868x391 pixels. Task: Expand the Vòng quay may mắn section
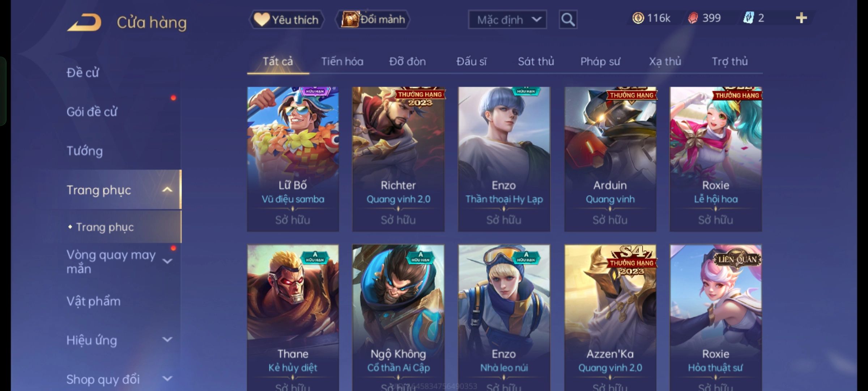167,261
